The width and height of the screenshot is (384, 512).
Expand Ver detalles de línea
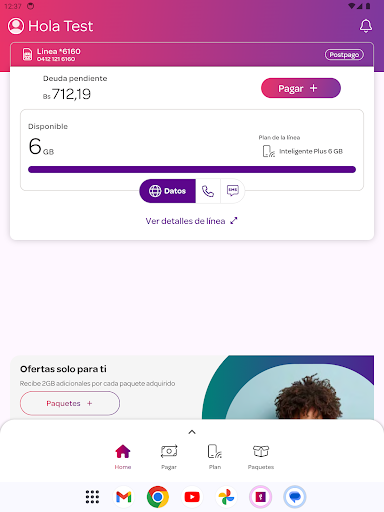coord(192,221)
